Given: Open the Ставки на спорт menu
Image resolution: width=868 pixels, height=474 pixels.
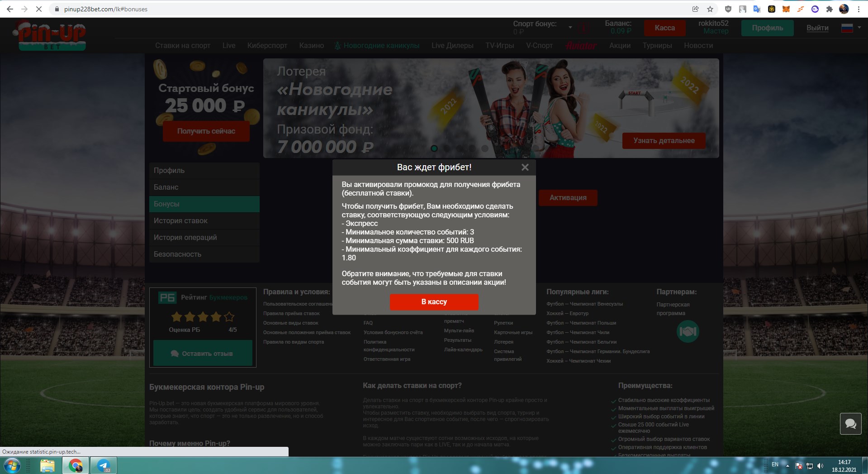Looking at the screenshot, I should (183, 46).
